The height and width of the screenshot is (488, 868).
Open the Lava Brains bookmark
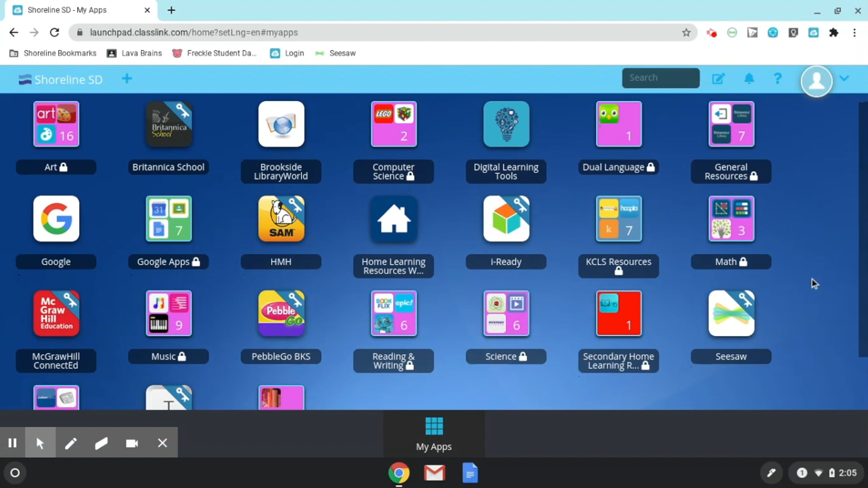[x=134, y=53]
